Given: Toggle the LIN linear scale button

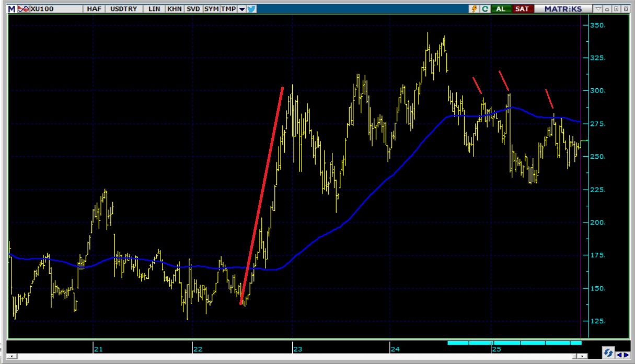Looking at the screenshot, I should point(155,9).
